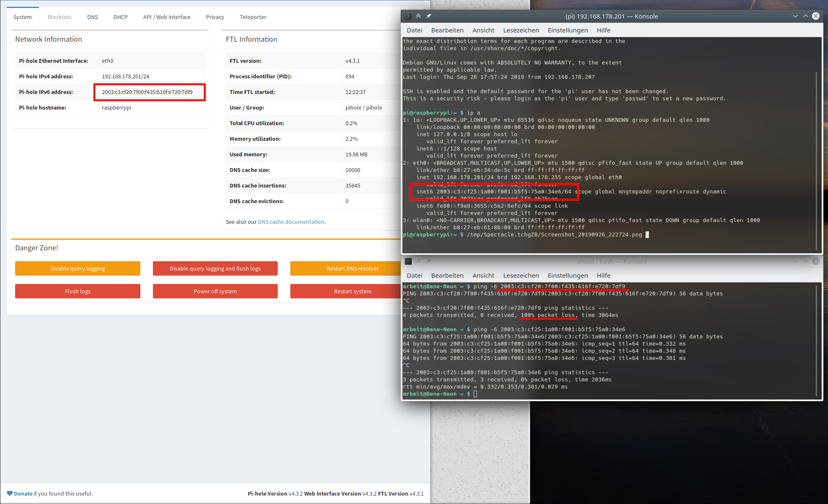Toggle keep-above for the pi Konsole window

pos(418,16)
